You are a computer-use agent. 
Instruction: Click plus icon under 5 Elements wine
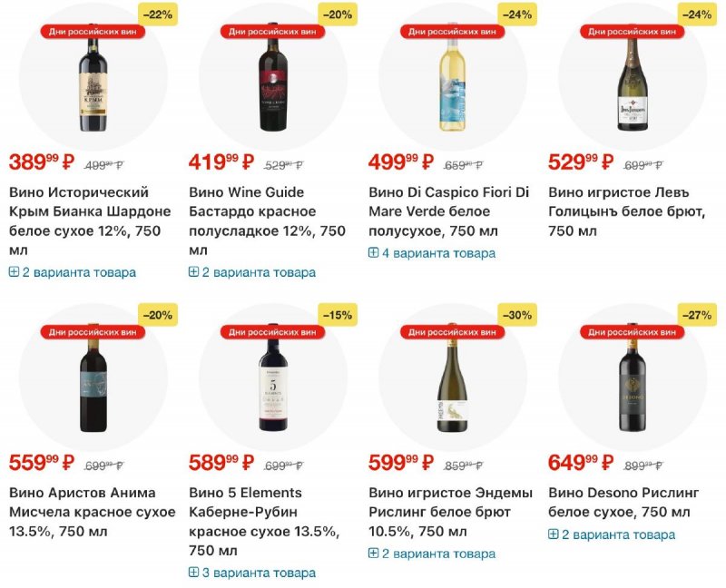(x=194, y=573)
